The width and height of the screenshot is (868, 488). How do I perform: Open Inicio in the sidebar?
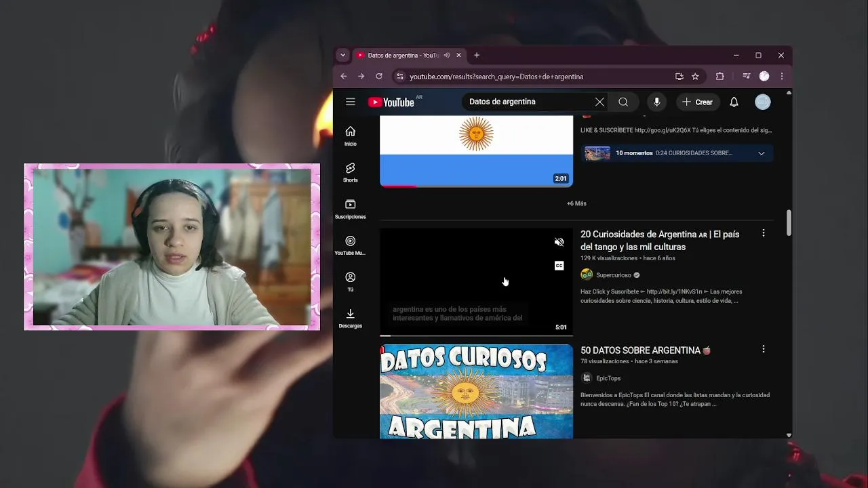[x=350, y=136]
